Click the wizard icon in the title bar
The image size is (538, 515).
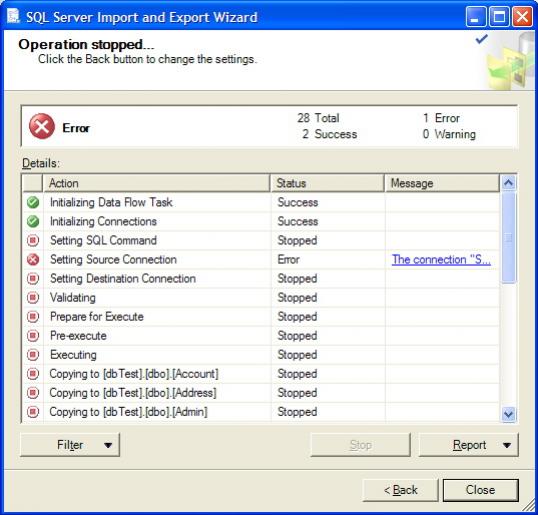click(13, 16)
